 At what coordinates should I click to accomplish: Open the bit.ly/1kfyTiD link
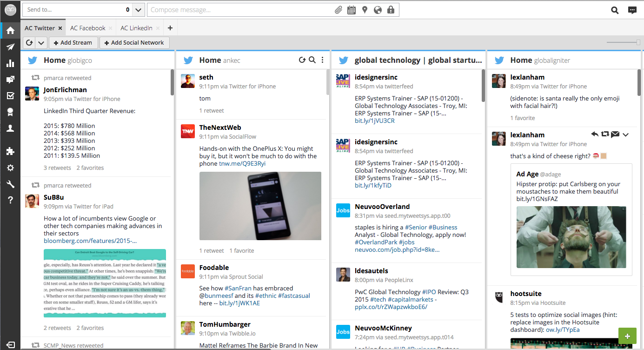373,185
